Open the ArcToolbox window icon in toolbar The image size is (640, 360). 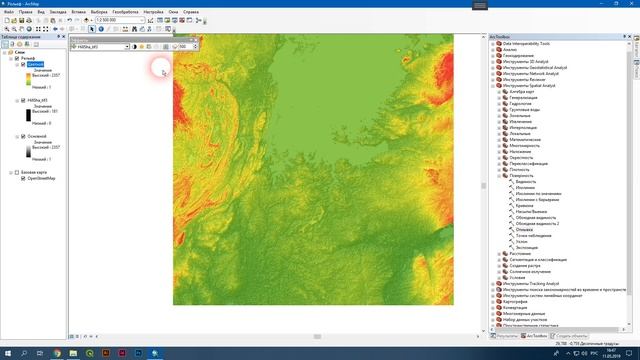tap(182, 20)
